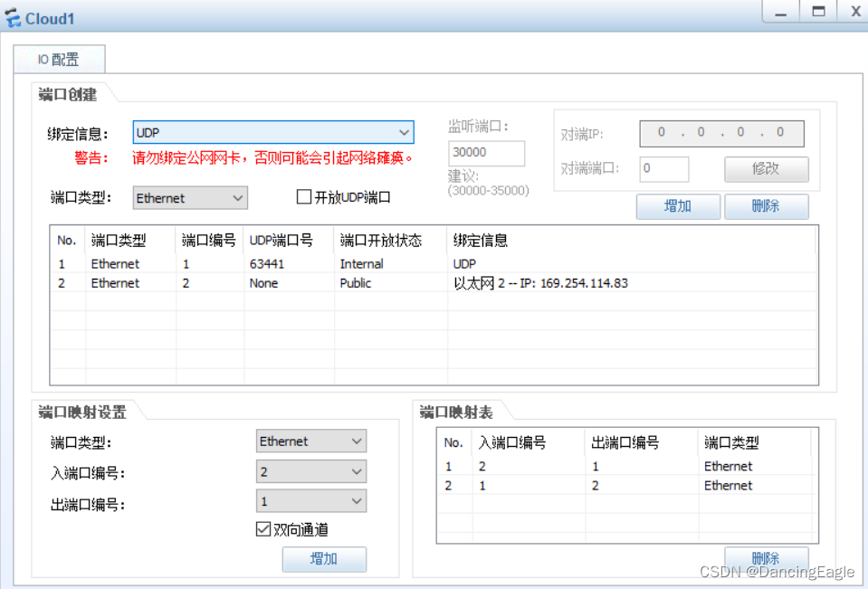Click 增加 button in 端口创建 section

[678, 206]
